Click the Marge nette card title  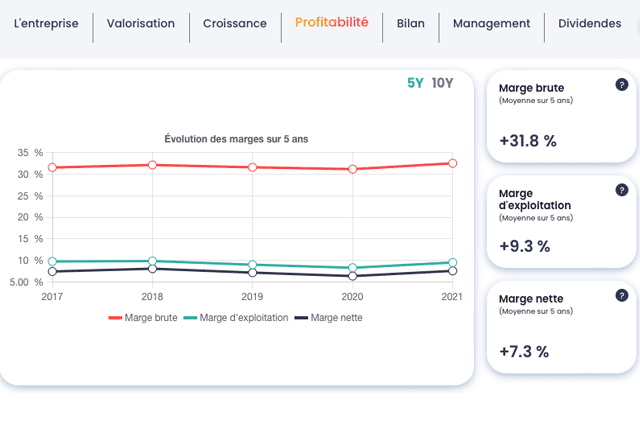(x=531, y=299)
